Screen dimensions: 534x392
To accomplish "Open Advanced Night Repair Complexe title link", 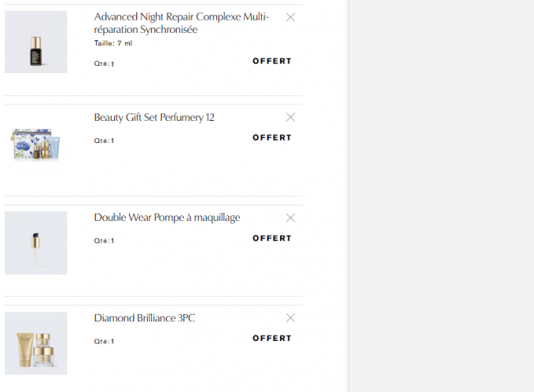I will click(182, 23).
